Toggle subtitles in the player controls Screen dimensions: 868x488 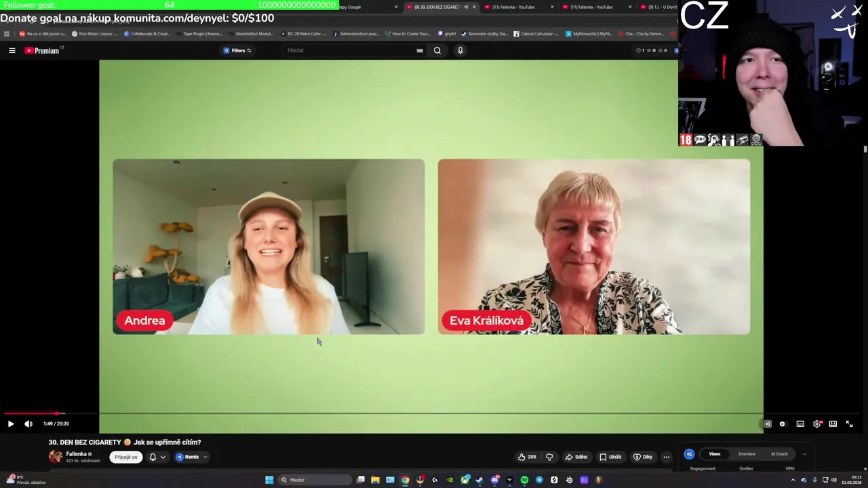point(800,424)
